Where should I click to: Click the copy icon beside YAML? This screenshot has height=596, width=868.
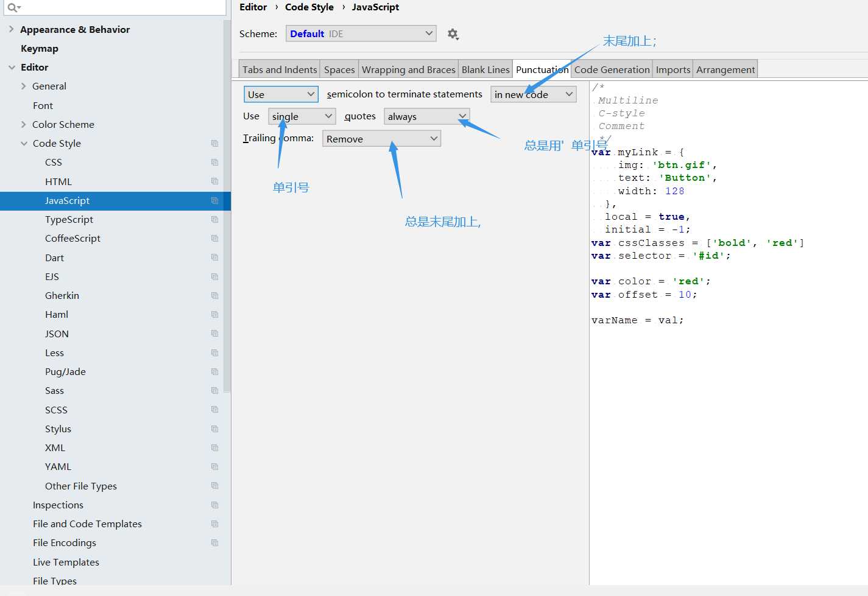tap(214, 466)
